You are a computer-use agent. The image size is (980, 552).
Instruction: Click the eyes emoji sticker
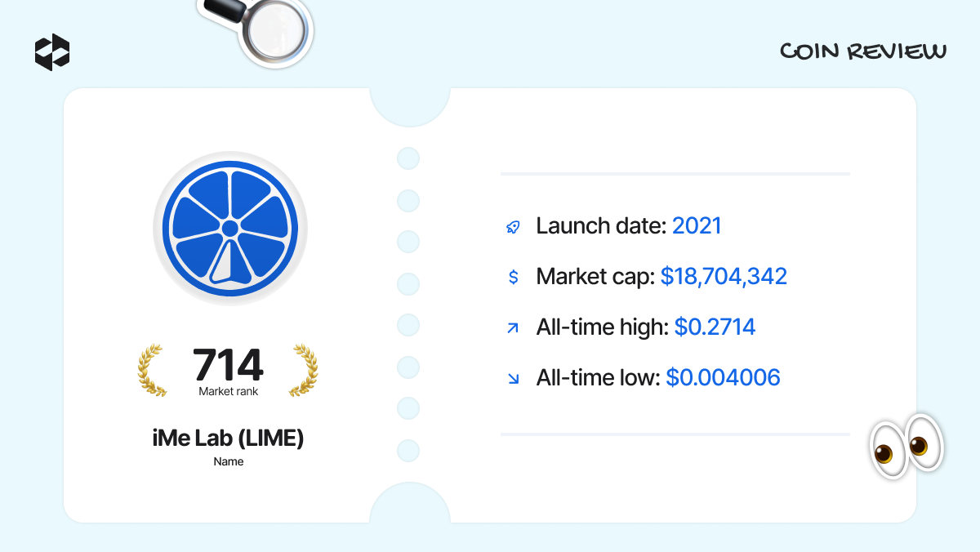tap(906, 446)
